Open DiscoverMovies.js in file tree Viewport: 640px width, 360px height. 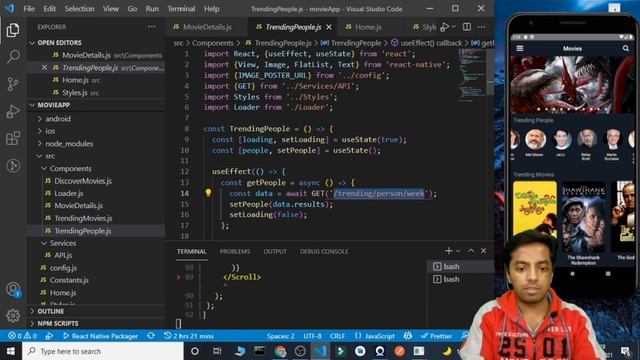click(x=83, y=181)
